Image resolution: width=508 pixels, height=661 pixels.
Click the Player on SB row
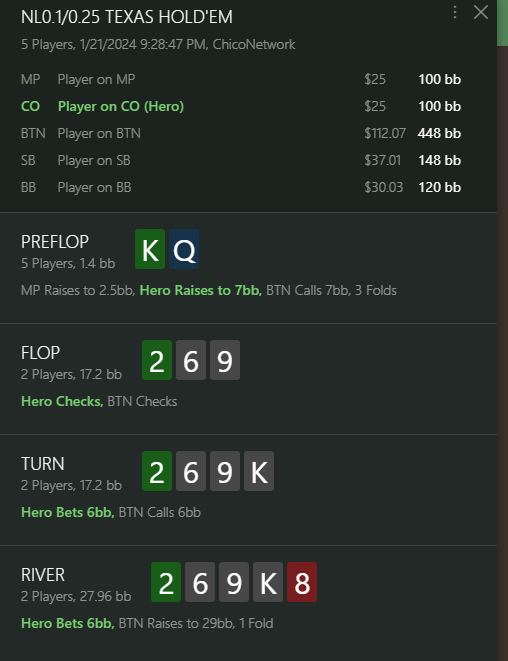(241, 160)
